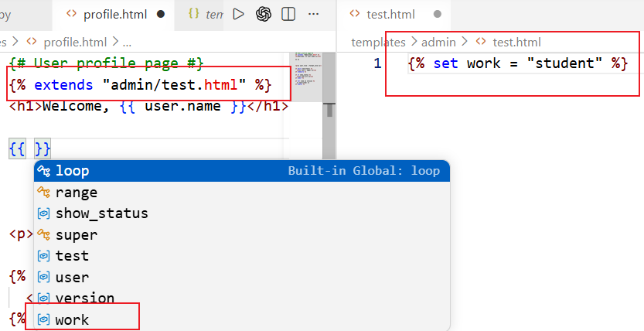Image resolution: width=644 pixels, height=331 pixels.
Task: Click the split editor icon
Action: click(x=288, y=15)
